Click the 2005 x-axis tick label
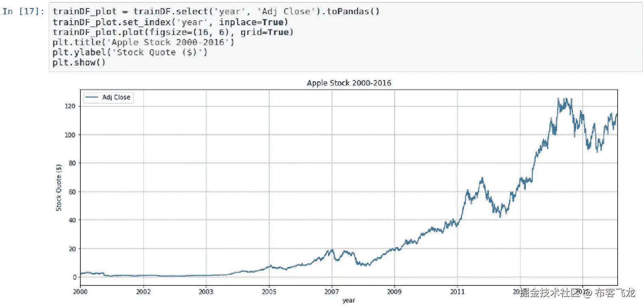The height and width of the screenshot is (307, 644). (x=269, y=292)
